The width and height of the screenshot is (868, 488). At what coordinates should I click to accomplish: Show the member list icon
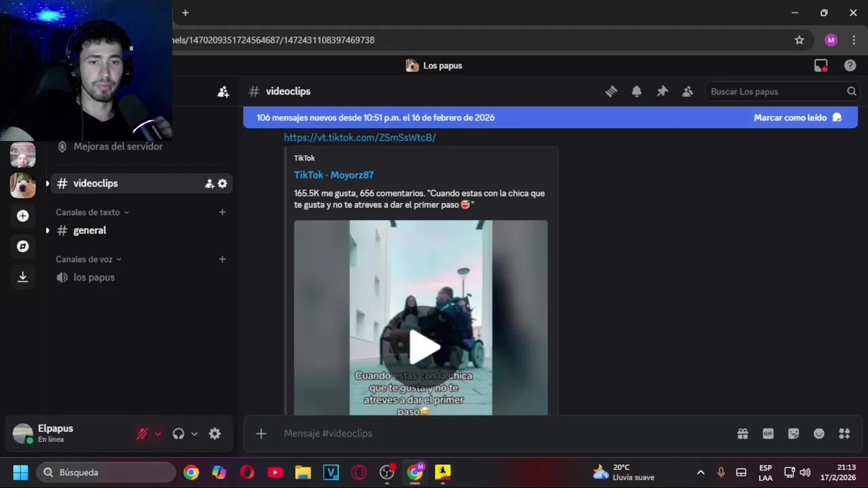pyautogui.click(x=688, y=91)
